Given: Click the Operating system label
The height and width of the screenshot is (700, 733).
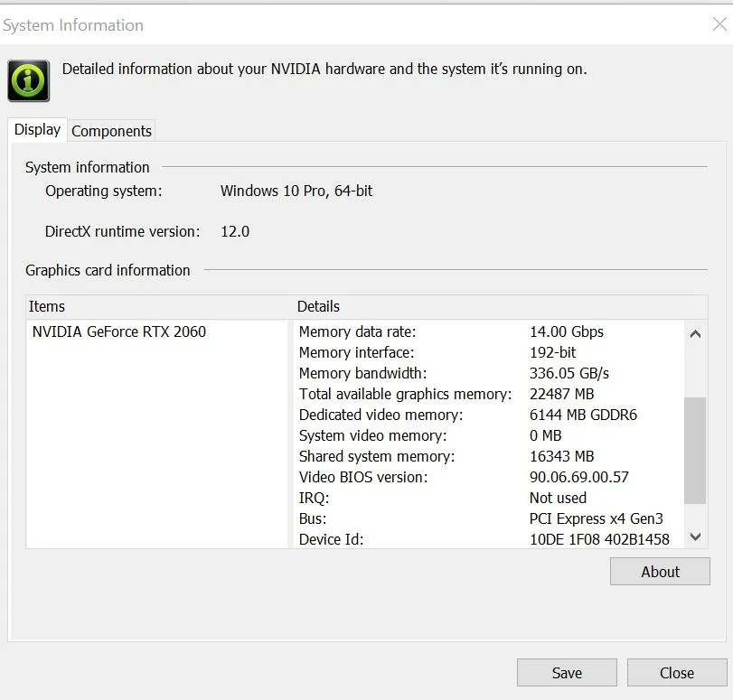Looking at the screenshot, I should coord(103,191).
